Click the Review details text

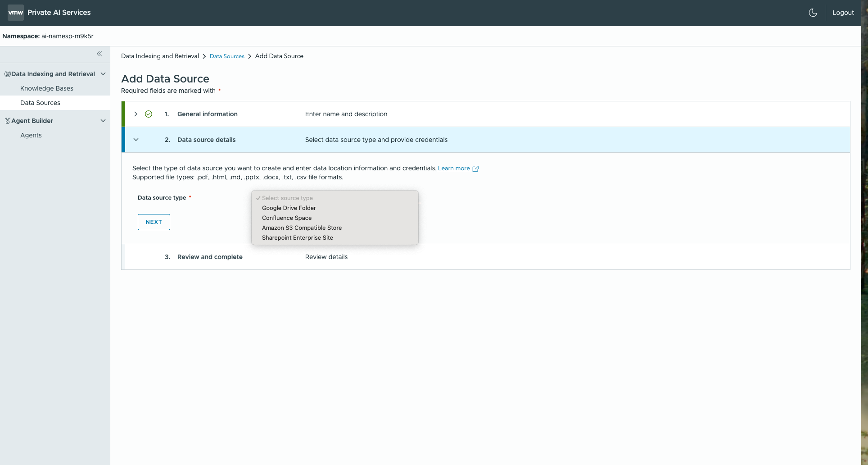point(326,257)
